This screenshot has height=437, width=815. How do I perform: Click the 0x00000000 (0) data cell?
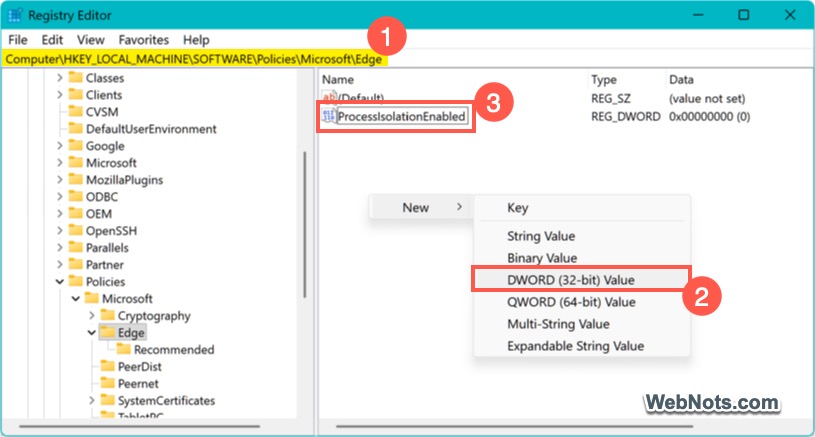(x=709, y=116)
